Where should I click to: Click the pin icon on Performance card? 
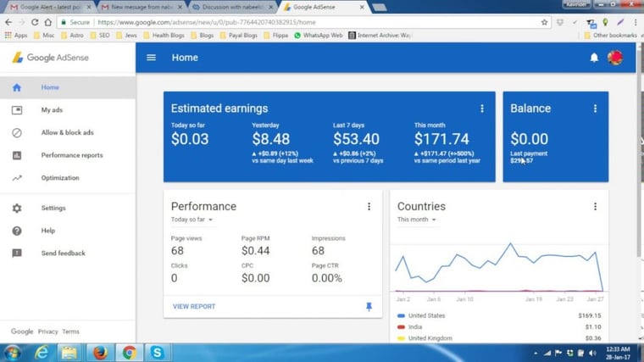[369, 306]
